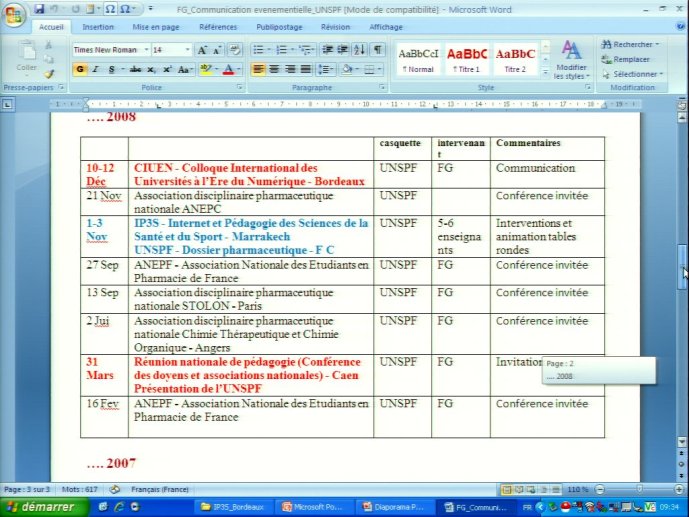The height and width of the screenshot is (517, 689).
Task: Justify the paragraph text
Action: pos(306,69)
